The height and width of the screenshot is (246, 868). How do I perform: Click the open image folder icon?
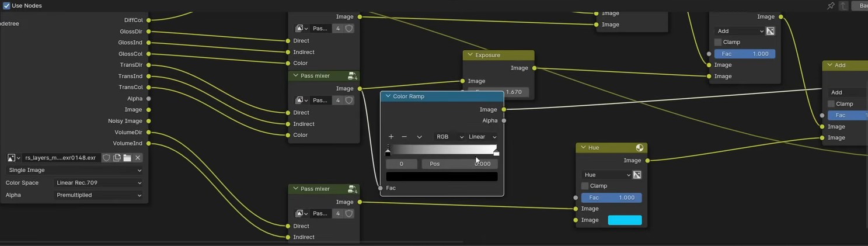(x=127, y=158)
